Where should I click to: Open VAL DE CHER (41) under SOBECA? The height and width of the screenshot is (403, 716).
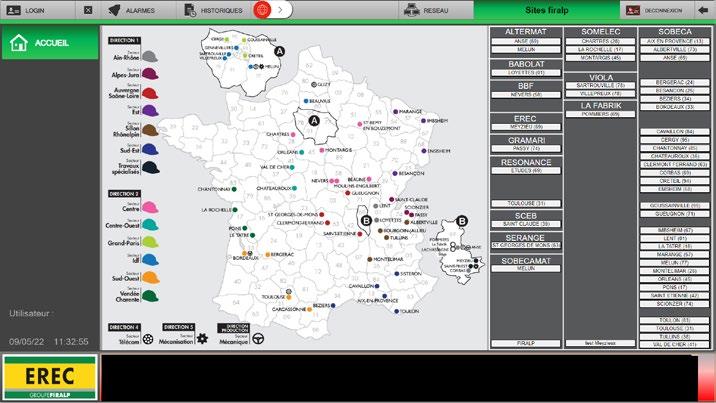tap(674, 345)
